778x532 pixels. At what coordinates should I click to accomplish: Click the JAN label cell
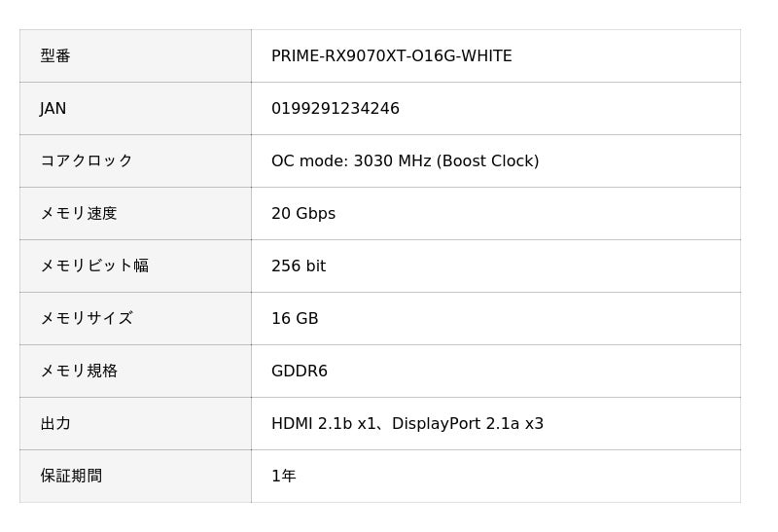click(53, 109)
